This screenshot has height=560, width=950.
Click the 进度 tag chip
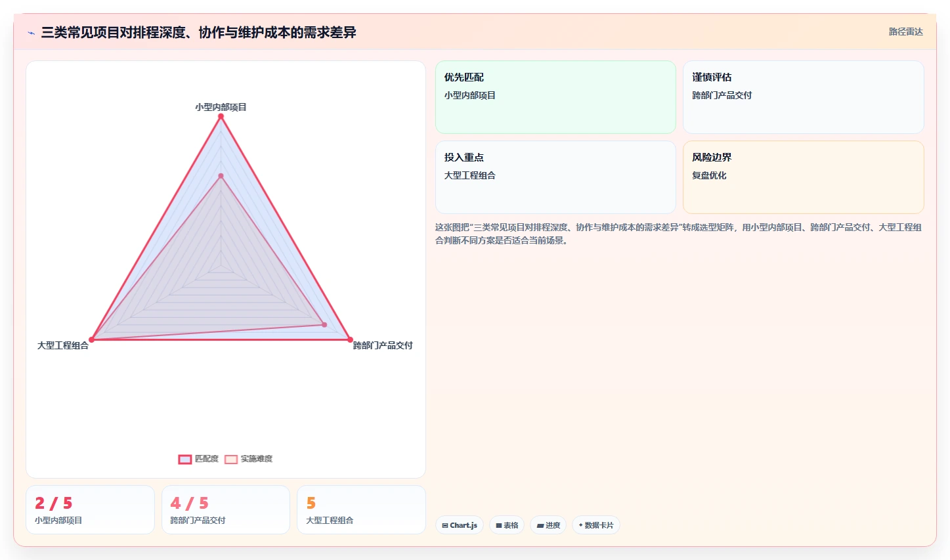[548, 525]
